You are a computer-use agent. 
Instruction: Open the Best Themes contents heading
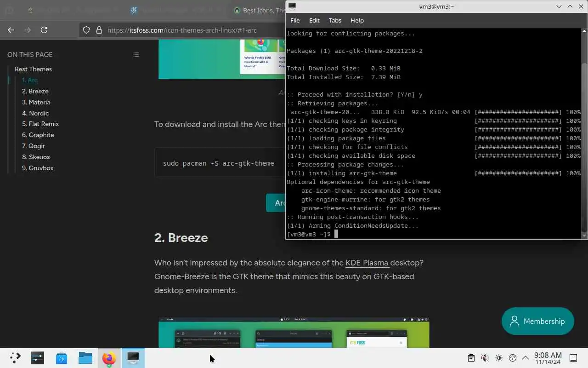coord(33,69)
